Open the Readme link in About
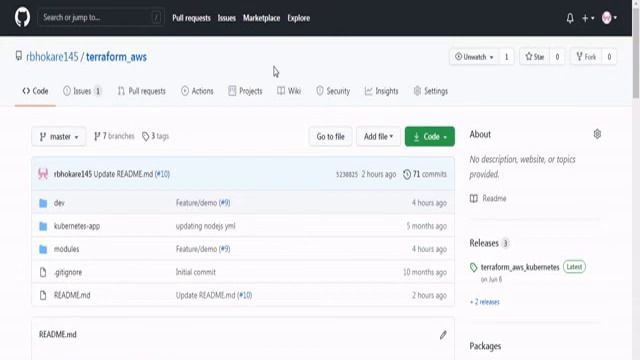The image size is (640, 360). (x=488, y=198)
